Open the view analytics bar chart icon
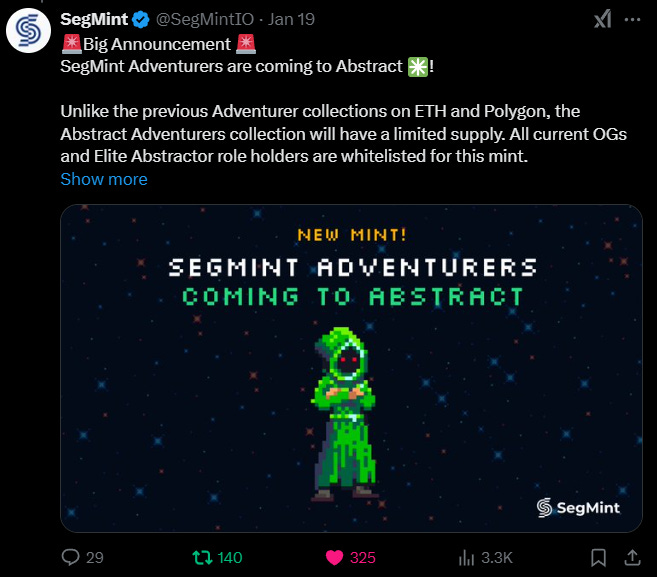 pos(466,558)
